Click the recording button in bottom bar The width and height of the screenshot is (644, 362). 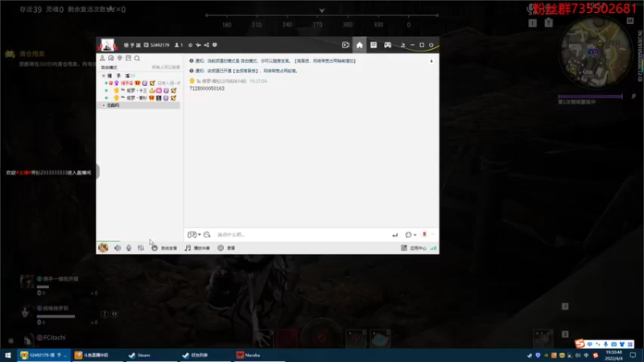coord(226,248)
